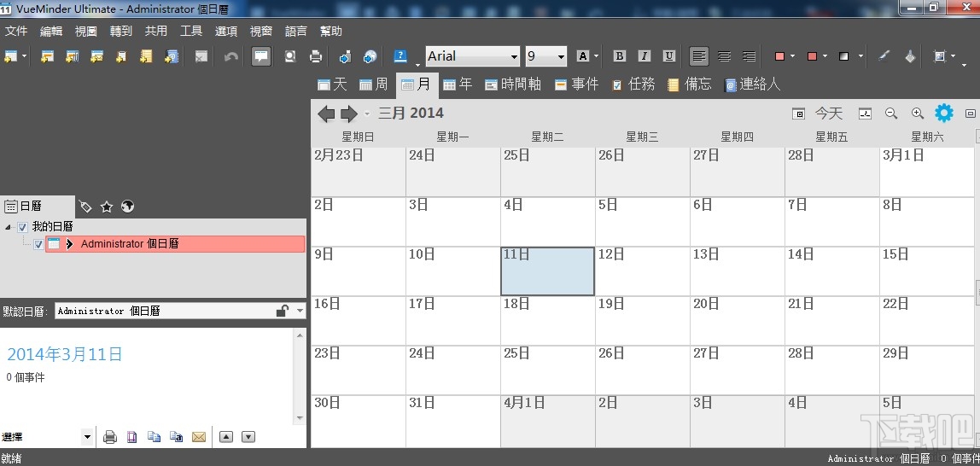980x466 pixels.
Task: Click the first pink background color swatch
Action: pos(779,56)
